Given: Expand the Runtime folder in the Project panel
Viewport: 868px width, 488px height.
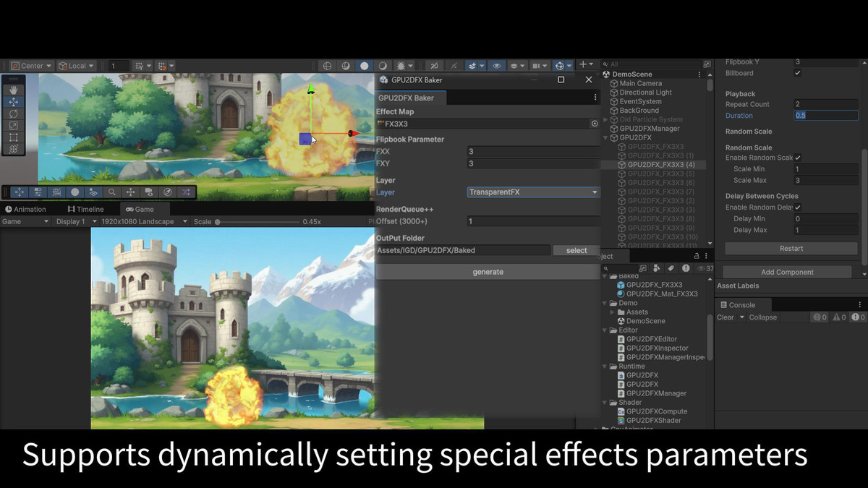Looking at the screenshot, I should point(605,366).
